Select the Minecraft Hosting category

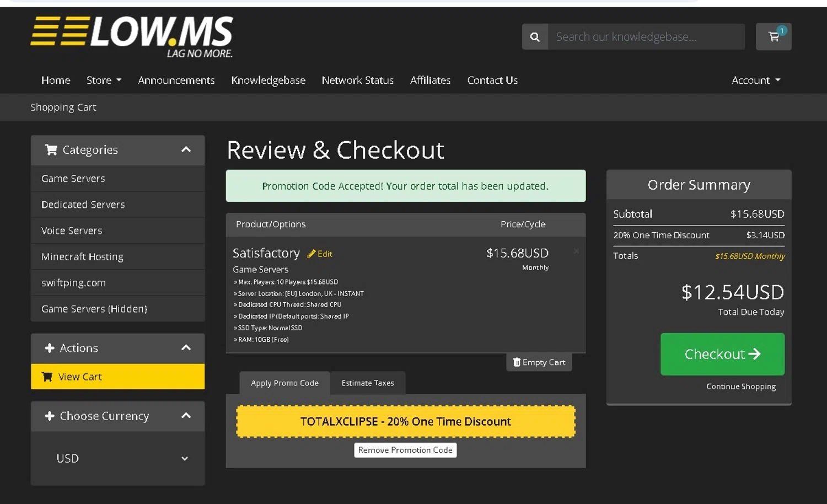point(118,257)
